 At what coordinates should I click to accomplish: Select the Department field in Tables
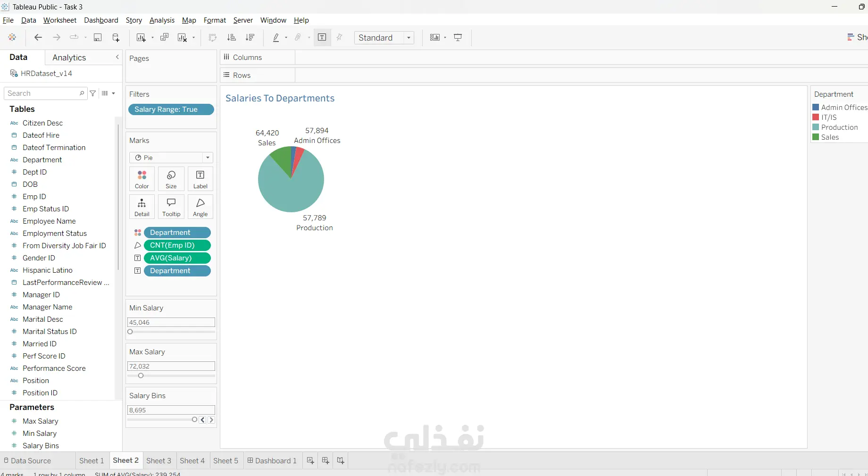pos(42,160)
